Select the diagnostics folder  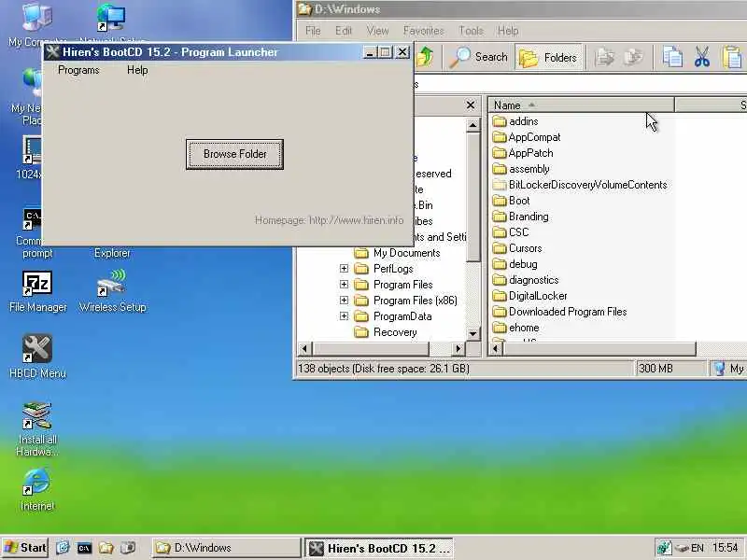pos(525,280)
